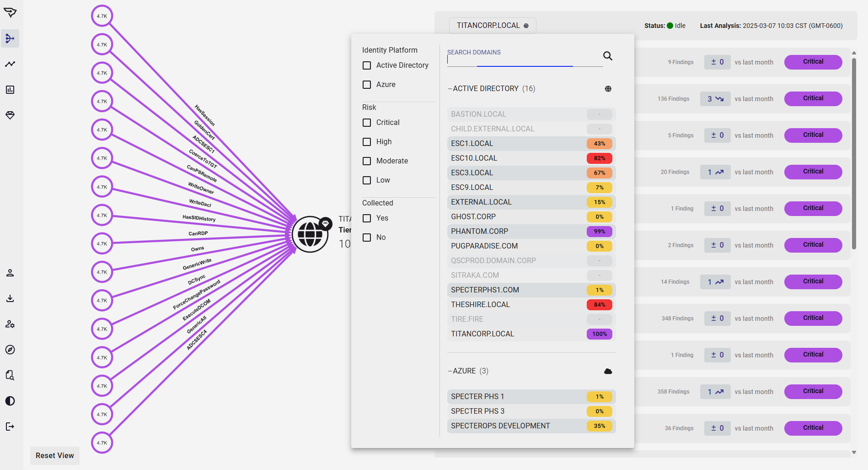Select SPECTER PHS 3 Azure tenant
The image size is (868, 470).
click(x=531, y=411)
